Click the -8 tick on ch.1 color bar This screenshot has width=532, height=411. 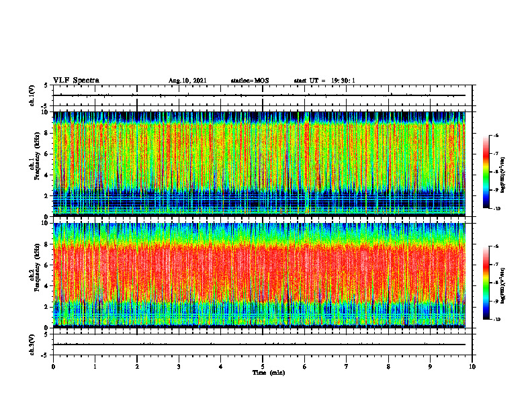pyautogui.click(x=496, y=172)
